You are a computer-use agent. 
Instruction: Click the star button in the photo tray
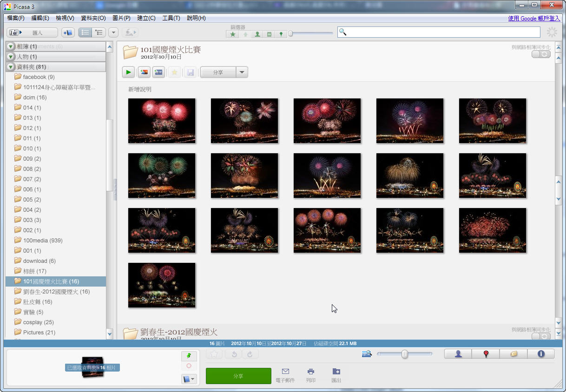click(214, 354)
